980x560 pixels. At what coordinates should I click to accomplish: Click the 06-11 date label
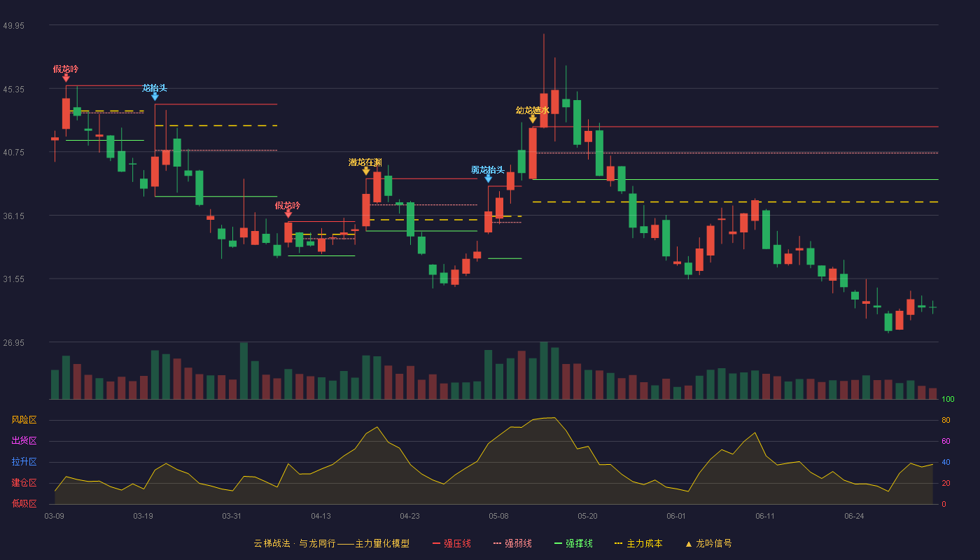point(766,516)
